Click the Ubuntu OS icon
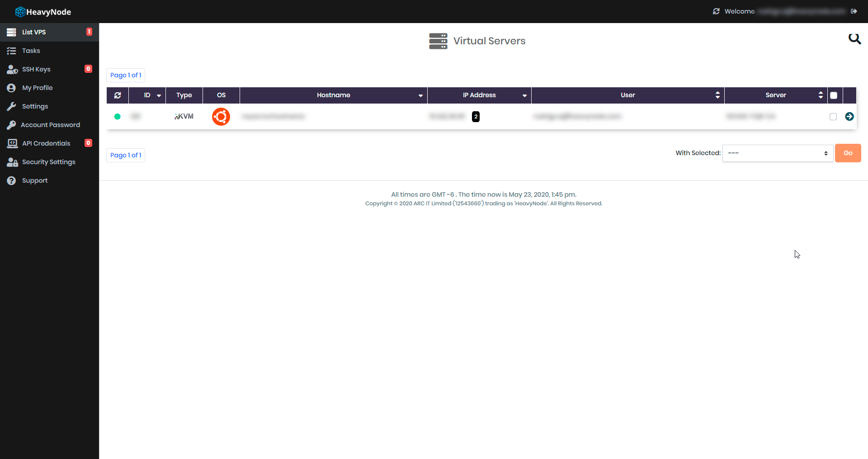 coord(221,117)
